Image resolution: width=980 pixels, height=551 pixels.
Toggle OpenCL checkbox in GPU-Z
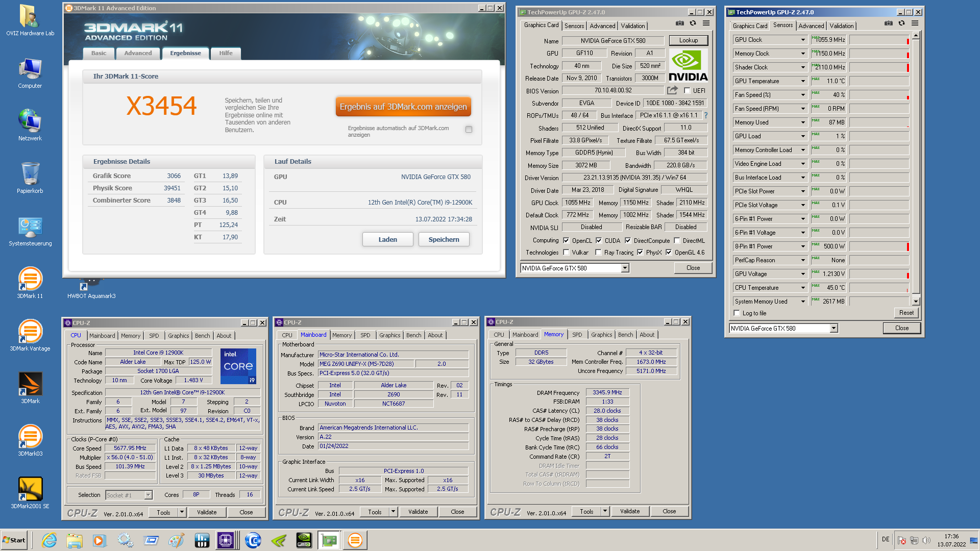566,240
